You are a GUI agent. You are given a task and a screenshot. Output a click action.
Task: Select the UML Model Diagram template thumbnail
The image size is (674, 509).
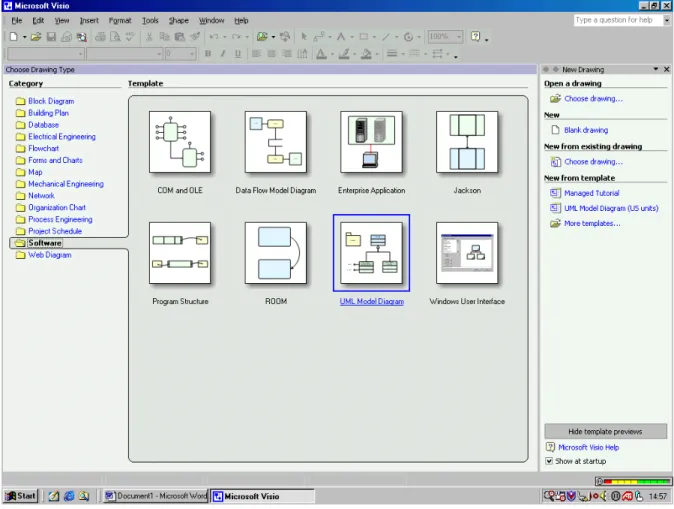[371, 253]
